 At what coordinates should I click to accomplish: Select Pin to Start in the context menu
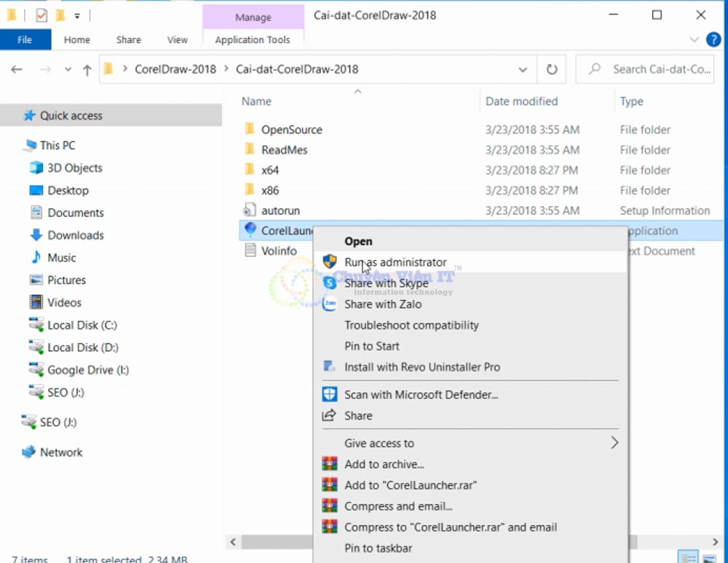371,346
